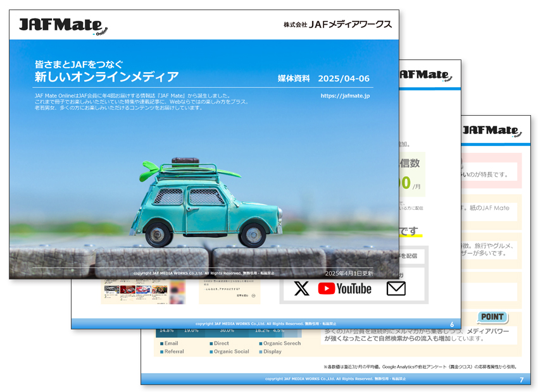
Task: Click the POINT badge on third slide
Action: 492,317
